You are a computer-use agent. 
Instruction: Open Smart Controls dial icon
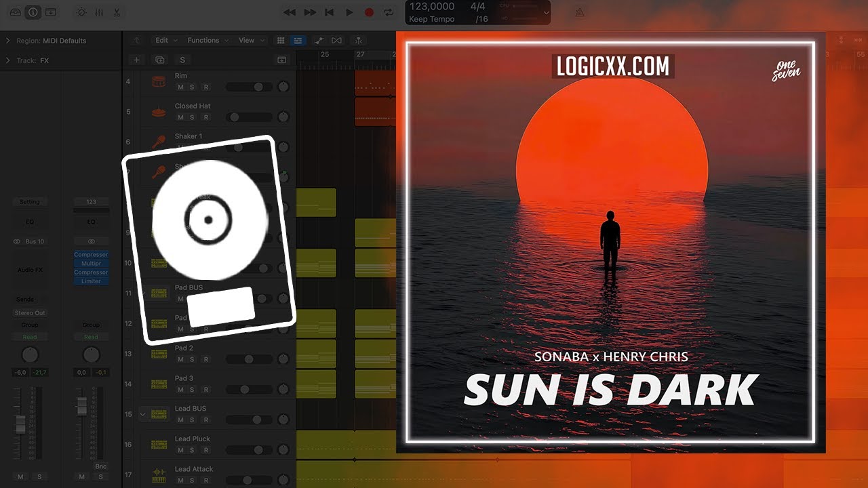point(81,12)
